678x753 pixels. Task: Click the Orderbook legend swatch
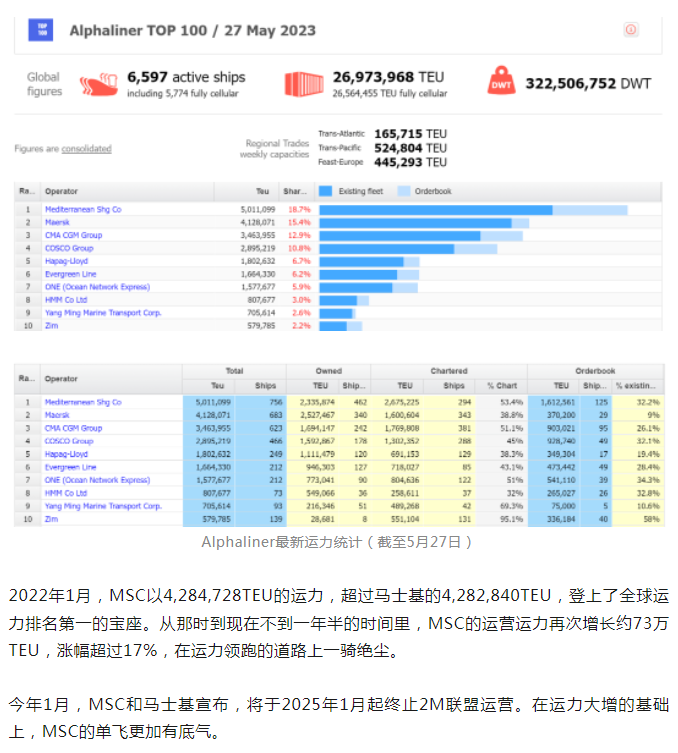click(x=404, y=191)
